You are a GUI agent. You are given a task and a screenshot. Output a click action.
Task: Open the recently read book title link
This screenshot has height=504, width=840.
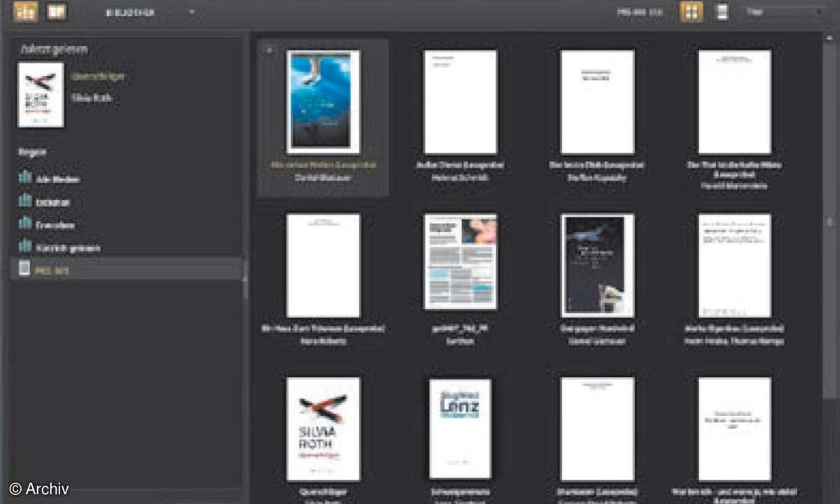tap(98, 76)
